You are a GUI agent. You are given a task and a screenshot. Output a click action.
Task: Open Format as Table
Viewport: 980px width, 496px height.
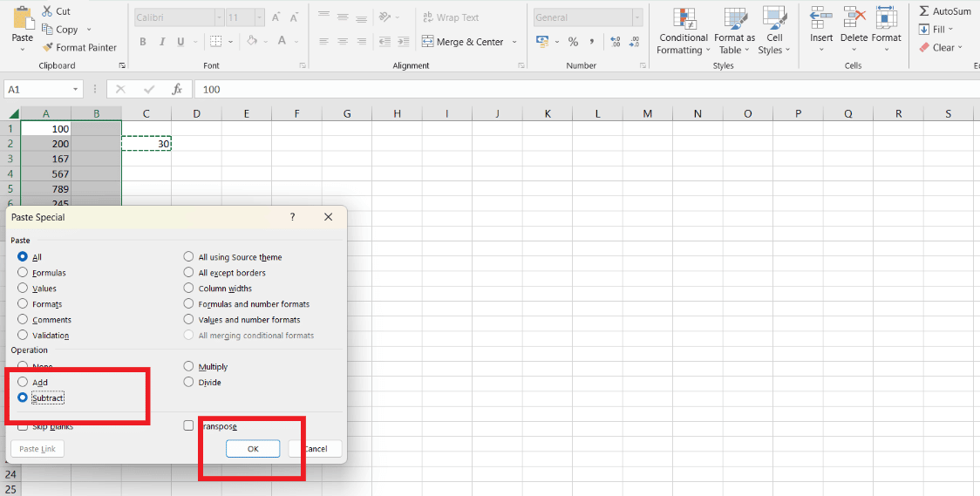[x=734, y=31]
